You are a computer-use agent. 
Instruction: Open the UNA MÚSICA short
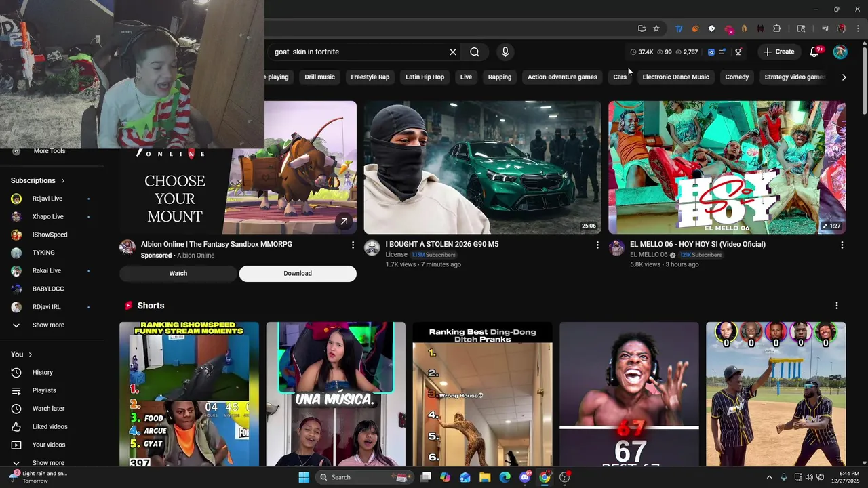point(336,394)
